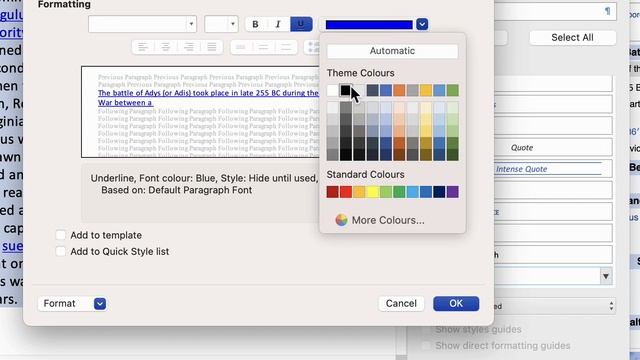The width and height of the screenshot is (640, 360).
Task: Pick light blue theme colour beside green
Action: pyautogui.click(x=439, y=90)
